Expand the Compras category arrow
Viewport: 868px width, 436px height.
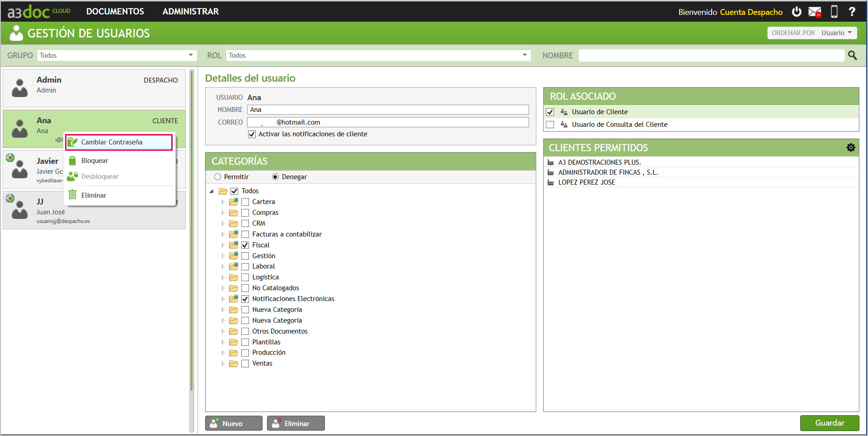click(x=223, y=213)
